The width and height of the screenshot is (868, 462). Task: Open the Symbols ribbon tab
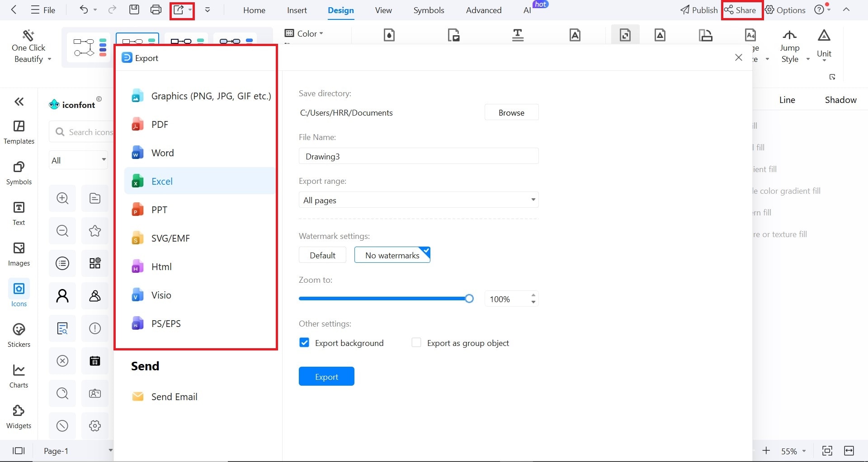pyautogui.click(x=429, y=10)
